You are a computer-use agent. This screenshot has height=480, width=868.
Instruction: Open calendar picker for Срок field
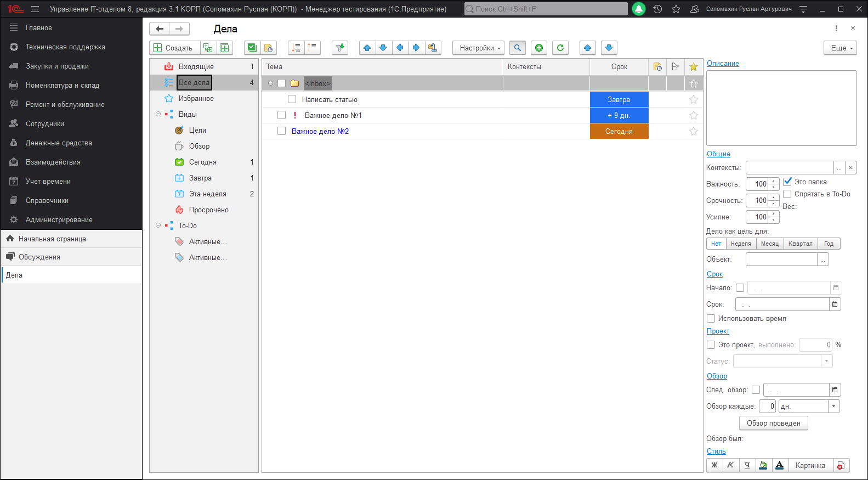coord(835,304)
